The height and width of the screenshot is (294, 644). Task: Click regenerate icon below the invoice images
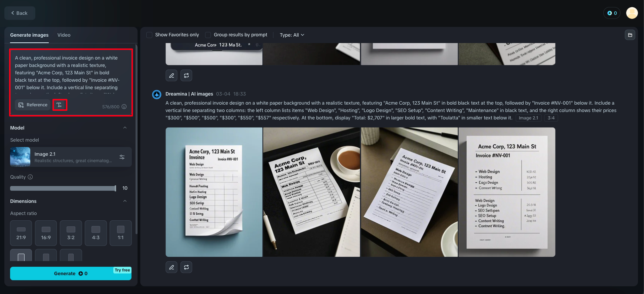tap(186, 267)
